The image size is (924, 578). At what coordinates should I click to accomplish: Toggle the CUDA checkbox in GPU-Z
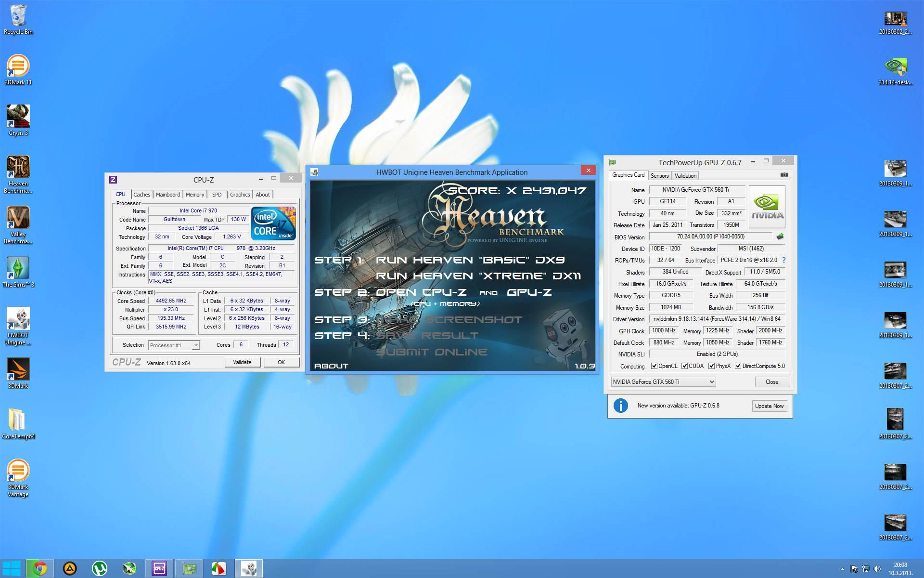[684, 366]
